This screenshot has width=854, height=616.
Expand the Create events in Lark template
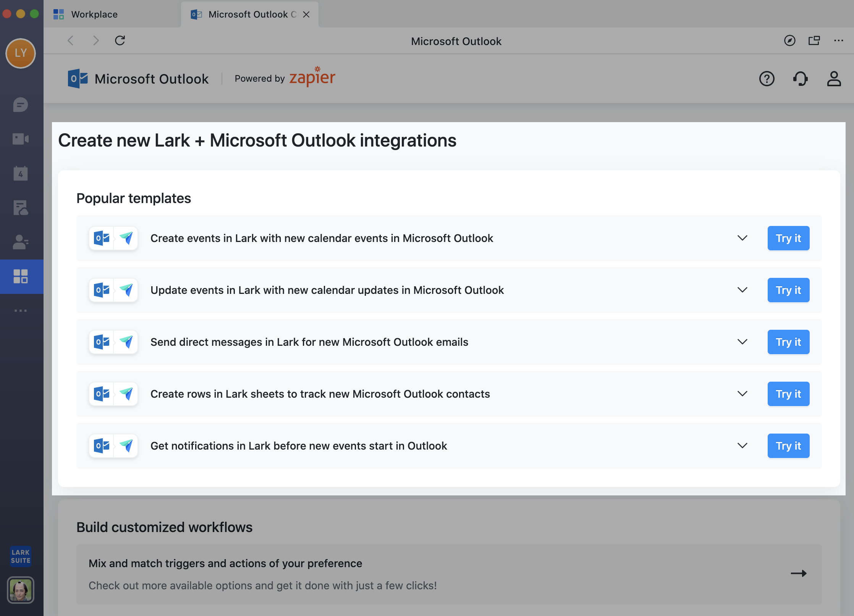click(742, 238)
